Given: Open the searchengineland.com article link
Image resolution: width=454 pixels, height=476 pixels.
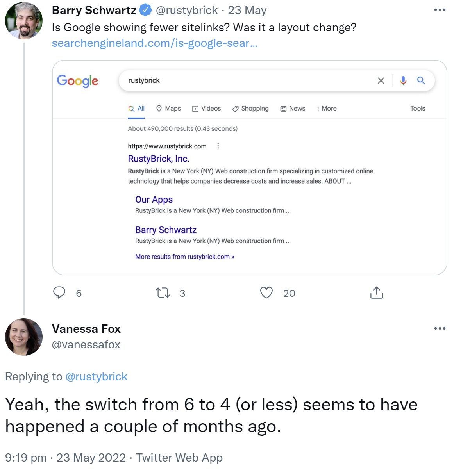Looking at the screenshot, I should tap(155, 43).
